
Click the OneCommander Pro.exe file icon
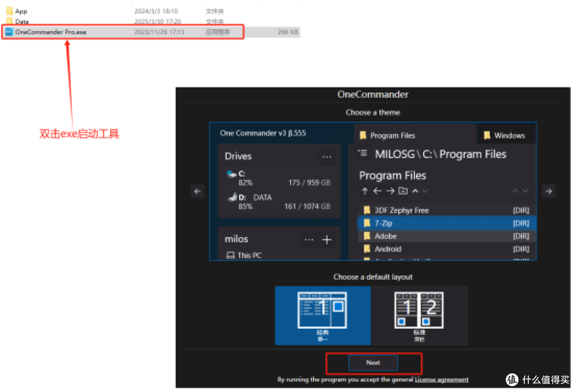click(9, 32)
